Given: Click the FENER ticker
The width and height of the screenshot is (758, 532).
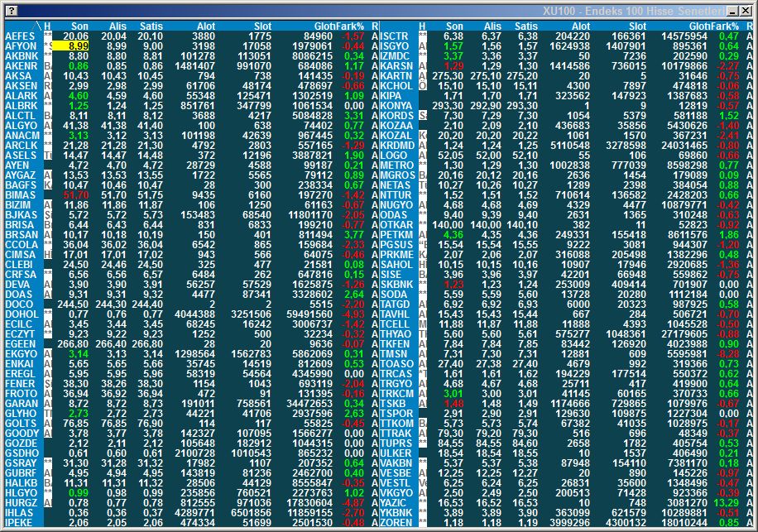Looking at the screenshot, I should [21, 384].
